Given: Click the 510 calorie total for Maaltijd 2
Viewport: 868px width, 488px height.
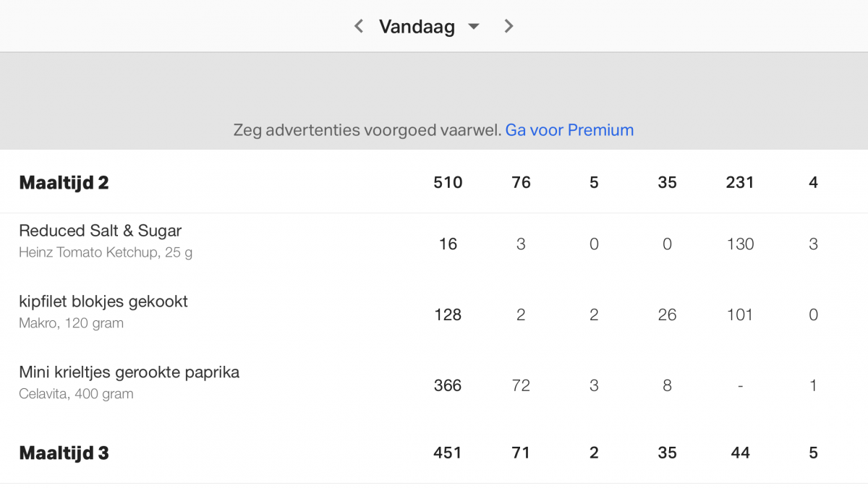Looking at the screenshot, I should point(448,183).
